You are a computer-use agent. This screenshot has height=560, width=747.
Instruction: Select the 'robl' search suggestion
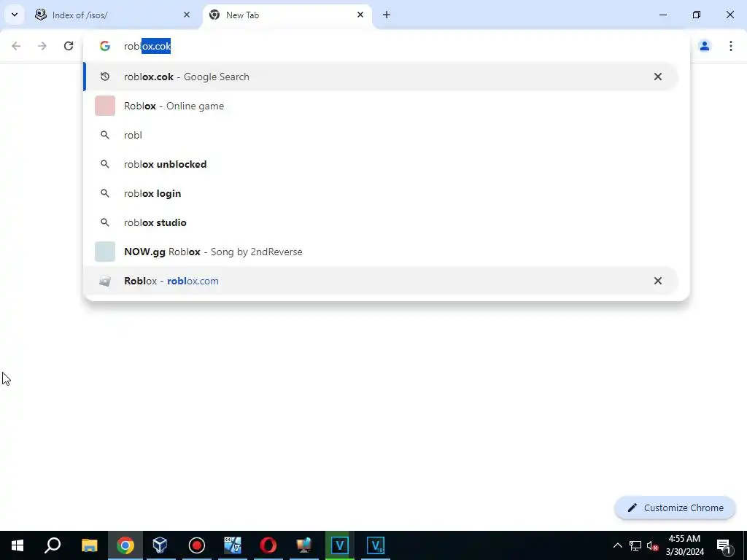point(381,135)
